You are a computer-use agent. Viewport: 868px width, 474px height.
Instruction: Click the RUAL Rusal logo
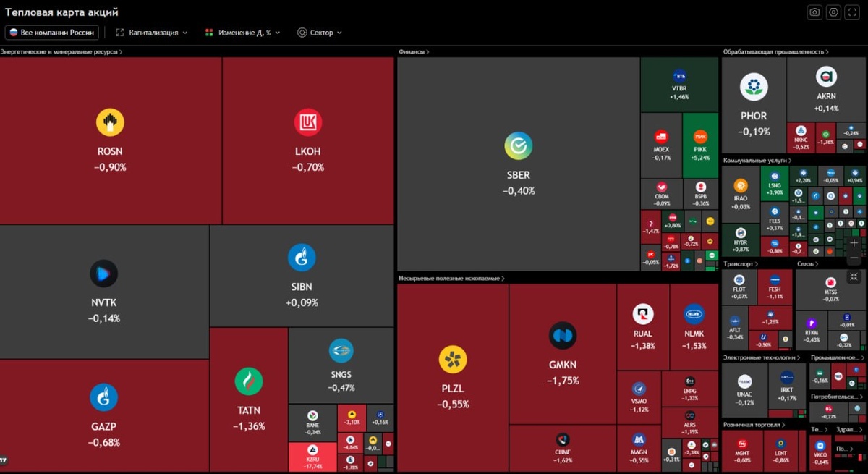pyautogui.click(x=642, y=314)
